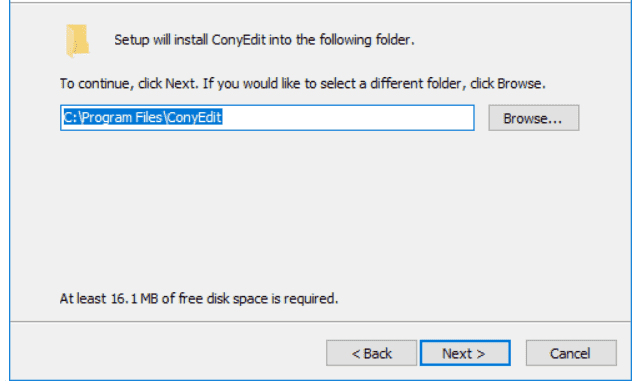Abort setup with the Cancel button
This screenshot has height=386, width=641.
pyautogui.click(x=571, y=353)
